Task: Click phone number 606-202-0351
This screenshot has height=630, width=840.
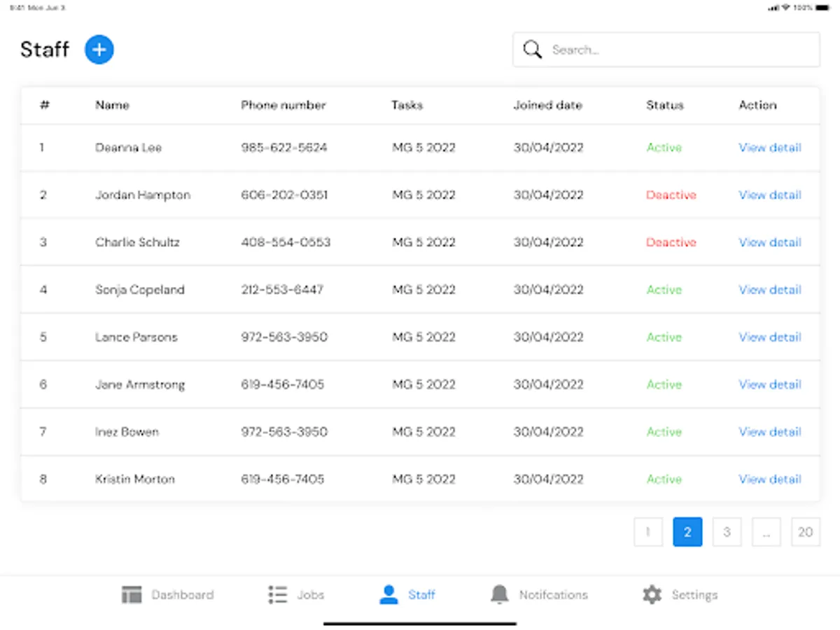Action: [x=284, y=195]
